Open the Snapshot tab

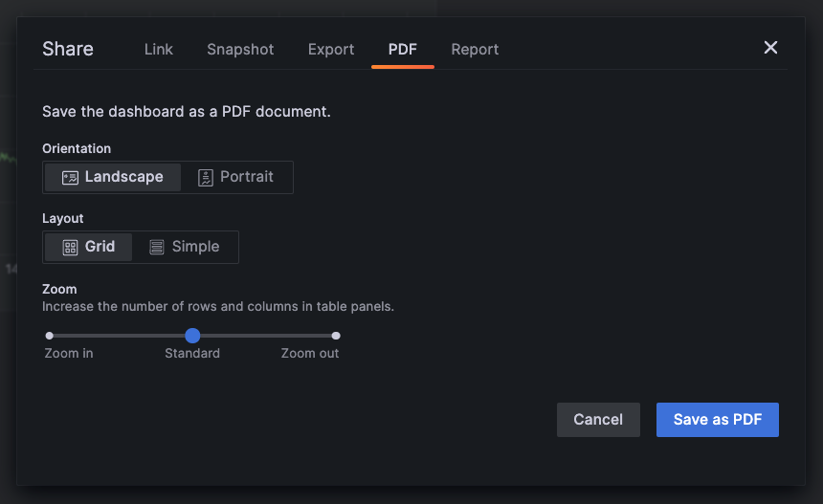(240, 50)
